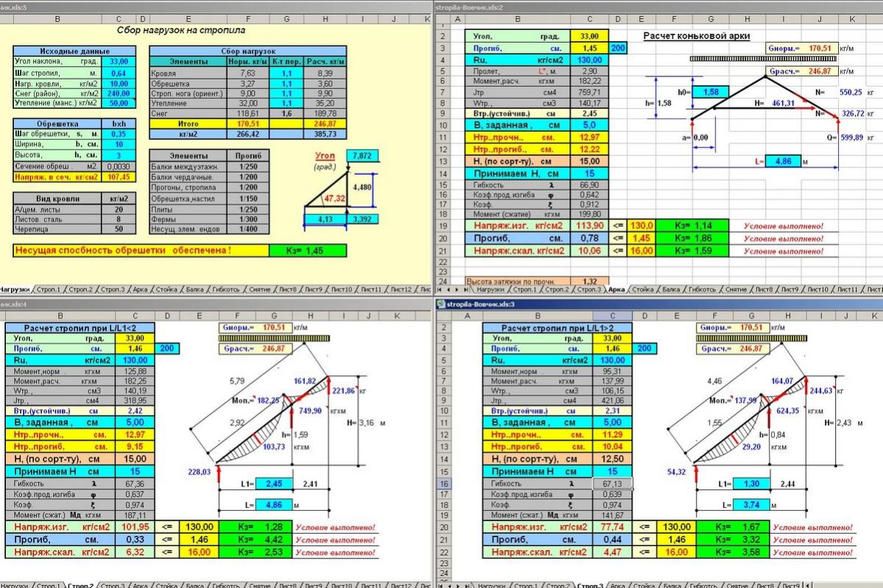Click the underlined red Угол label
Viewport: 883px width, 588px height.
(x=324, y=157)
